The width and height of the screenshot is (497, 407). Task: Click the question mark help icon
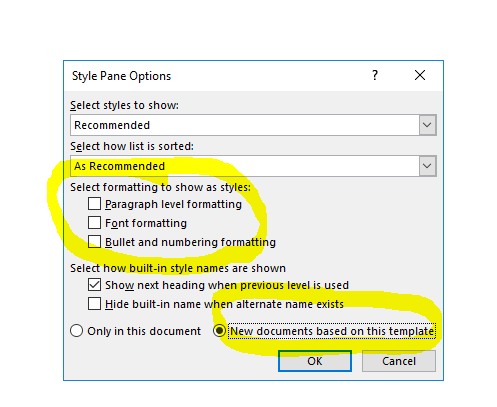(x=375, y=75)
